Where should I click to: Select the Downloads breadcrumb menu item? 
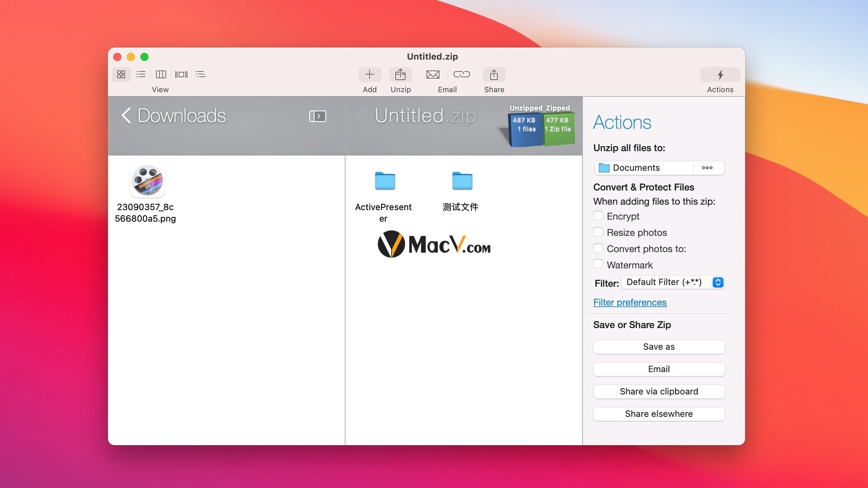[x=182, y=116]
